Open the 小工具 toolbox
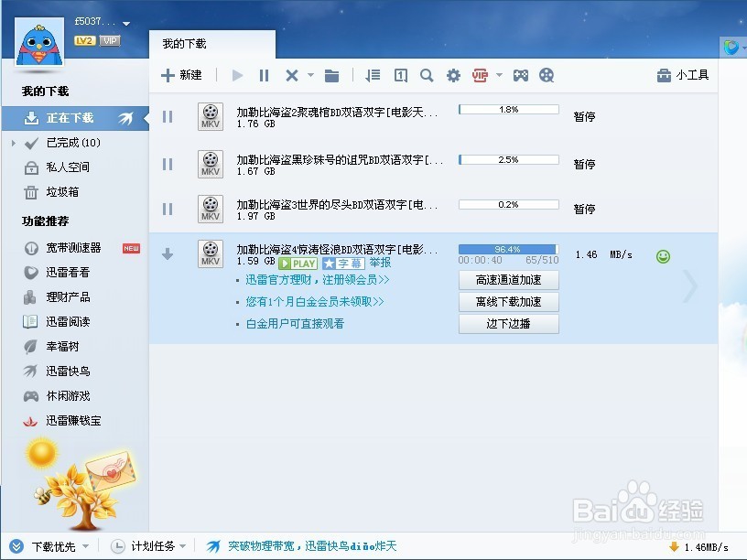This screenshot has width=747, height=560. pyautogui.click(x=683, y=75)
